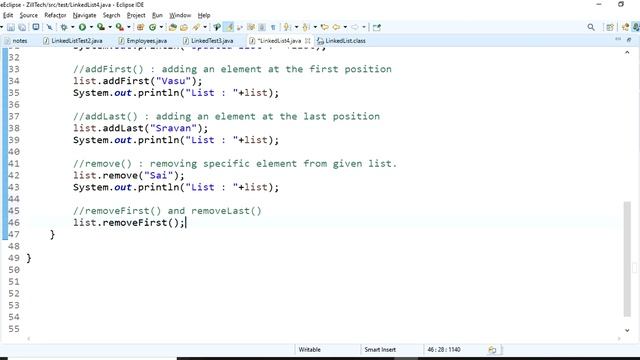The image size is (640, 360).
Task: Open the Window menu
Action: click(x=180, y=15)
